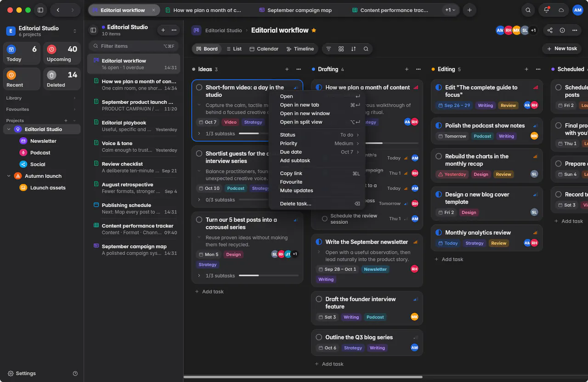Click the horizontal scrollbar below the board
588x382 pixels.
coord(303,377)
